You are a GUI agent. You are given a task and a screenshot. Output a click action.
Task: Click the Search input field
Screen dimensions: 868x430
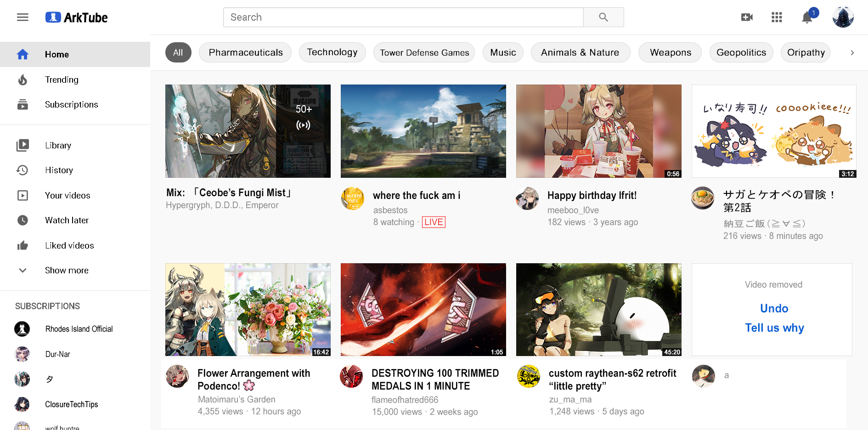point(403,17)
